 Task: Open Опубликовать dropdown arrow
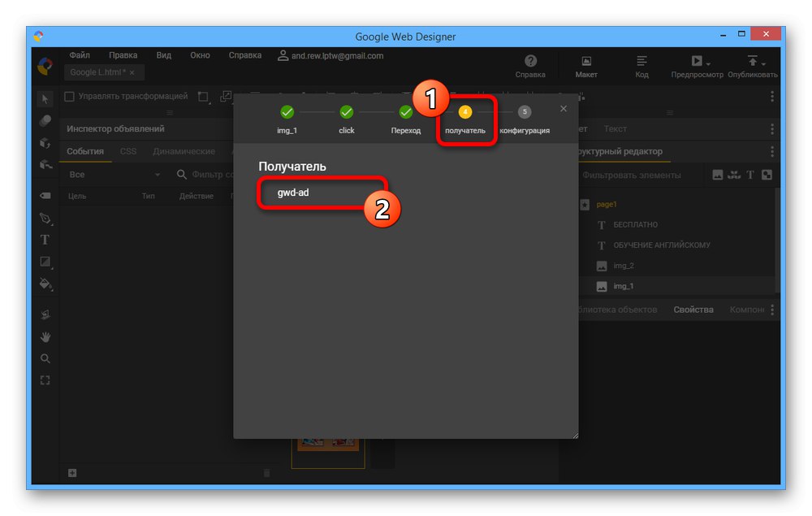pos(763,64)
